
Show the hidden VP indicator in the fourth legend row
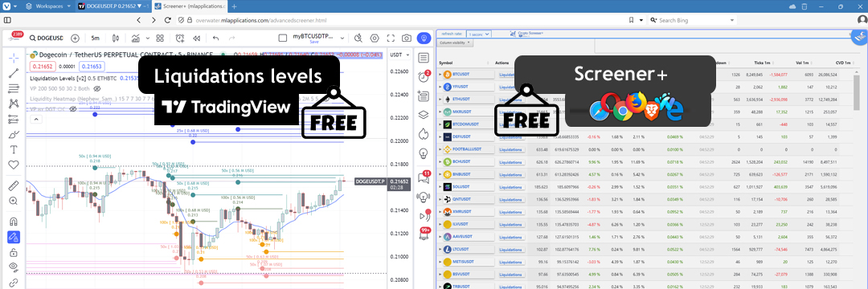click(72, 109)
